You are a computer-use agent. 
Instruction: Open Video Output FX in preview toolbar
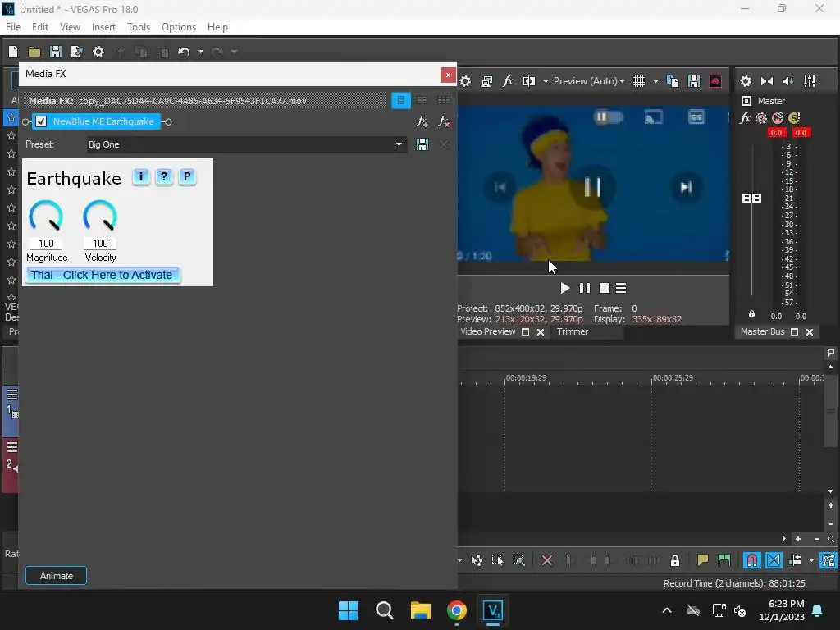508,81
